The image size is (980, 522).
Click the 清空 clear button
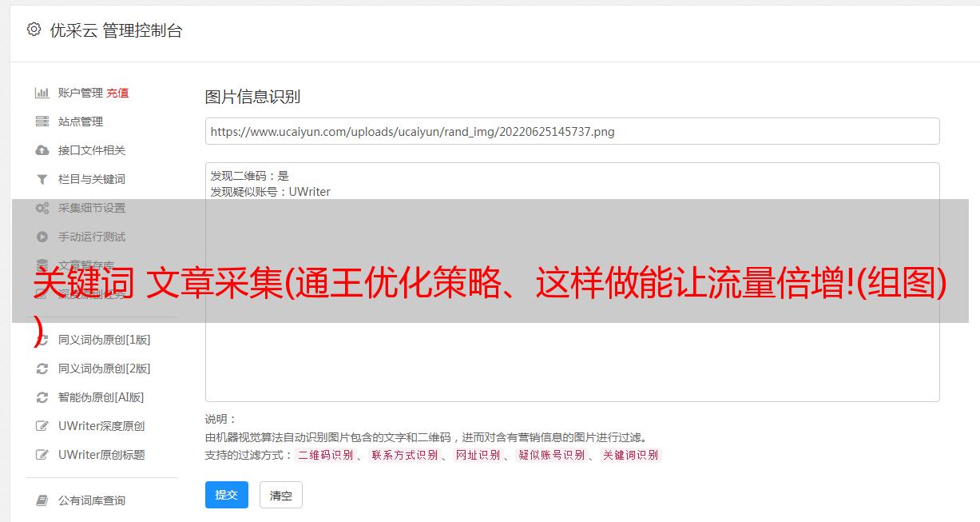pyautogui.click(x=281, y=495)
